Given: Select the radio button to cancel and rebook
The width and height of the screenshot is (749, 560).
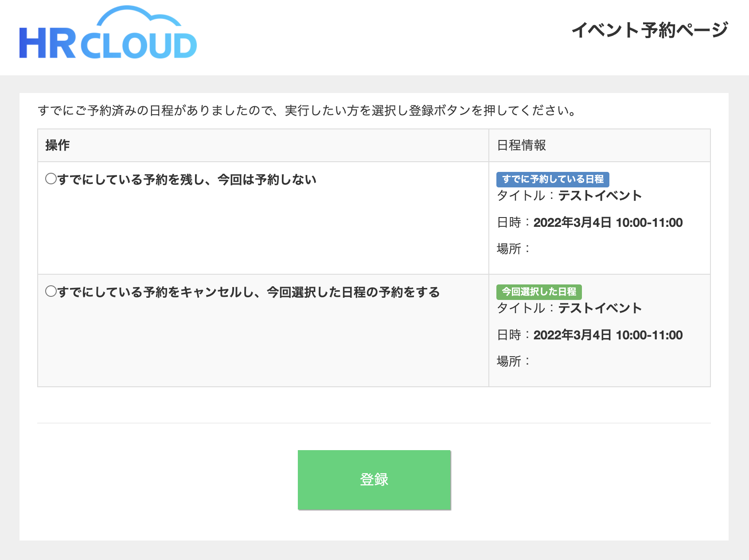Looking at the screenshot, I should [50, 291].
